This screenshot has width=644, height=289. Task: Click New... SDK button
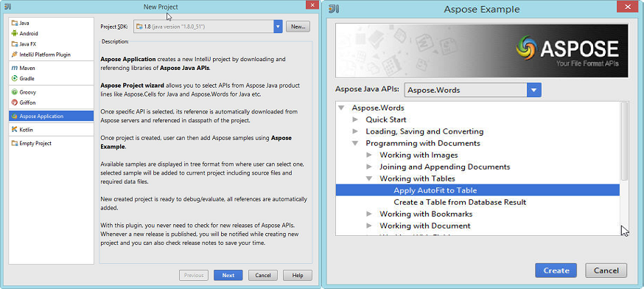(298, 27)
